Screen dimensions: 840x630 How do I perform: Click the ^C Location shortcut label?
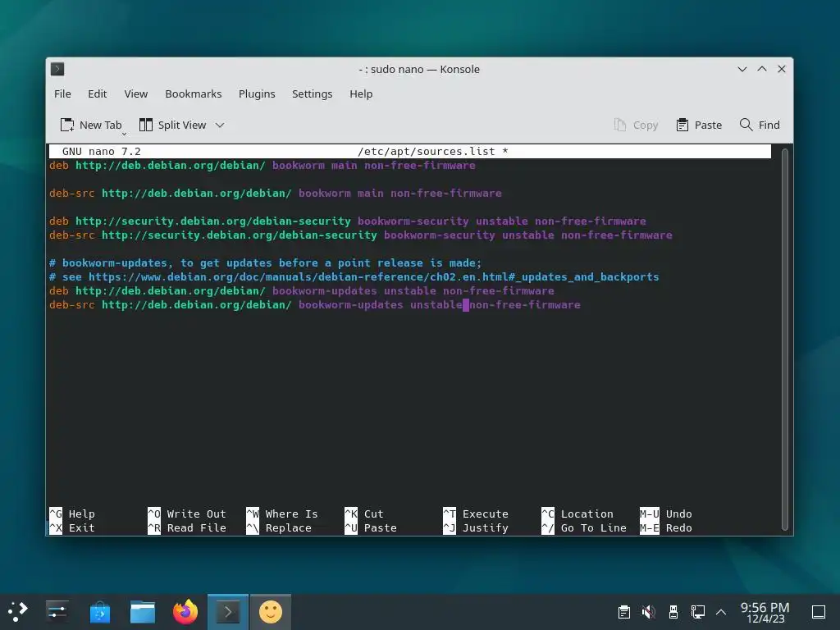[x=577, y=514]
